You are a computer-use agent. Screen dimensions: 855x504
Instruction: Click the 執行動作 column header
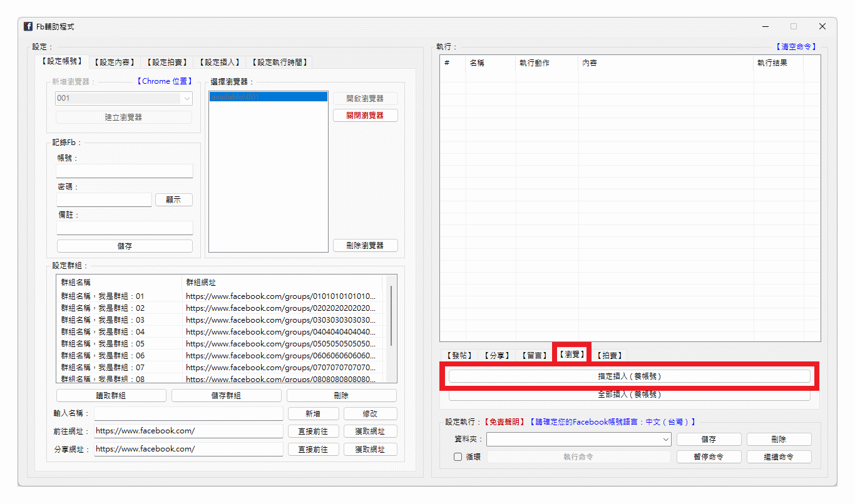point(547,63)
